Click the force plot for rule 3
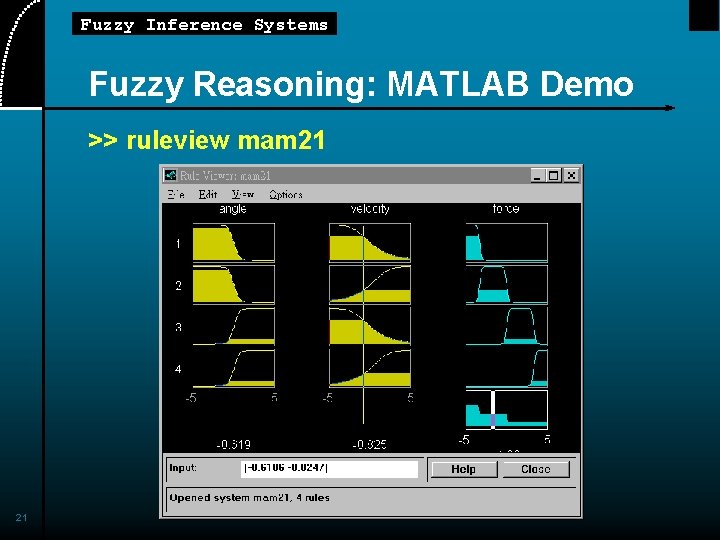Viewport: 720px width, 540px height. 507,326
